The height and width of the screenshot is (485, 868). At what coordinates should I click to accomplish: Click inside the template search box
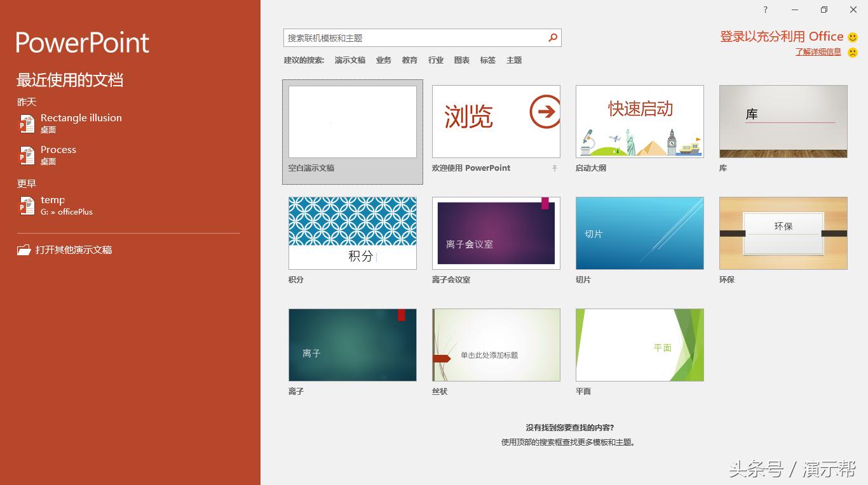tap(413, 37)
